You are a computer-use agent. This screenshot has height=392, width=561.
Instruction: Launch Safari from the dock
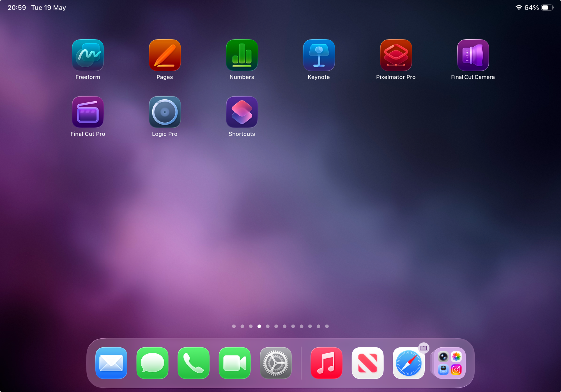(x=409, y=363)
